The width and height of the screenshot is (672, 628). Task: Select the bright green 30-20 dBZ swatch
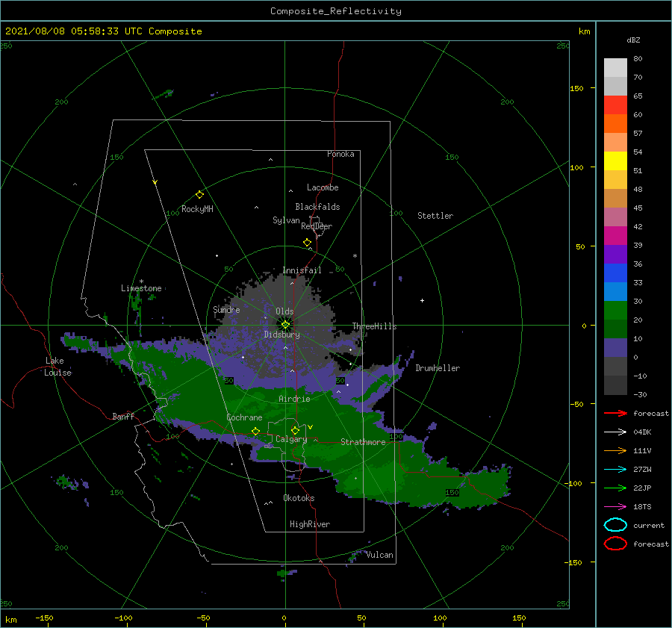[615, 310]
